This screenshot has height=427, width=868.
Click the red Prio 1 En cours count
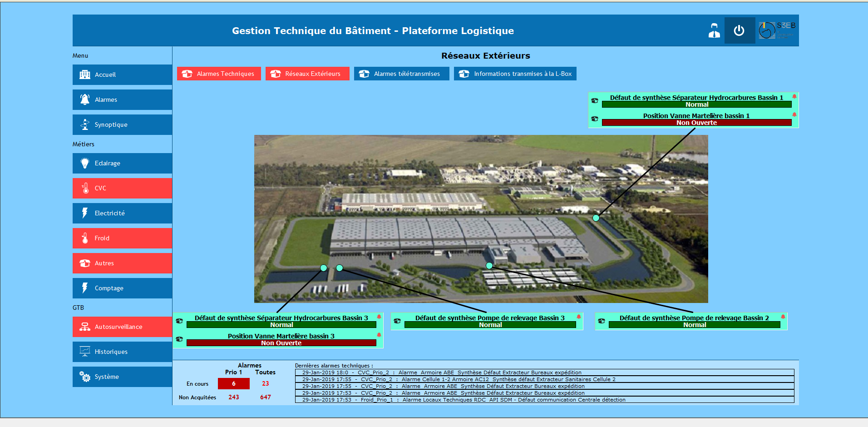click(233, 384)
